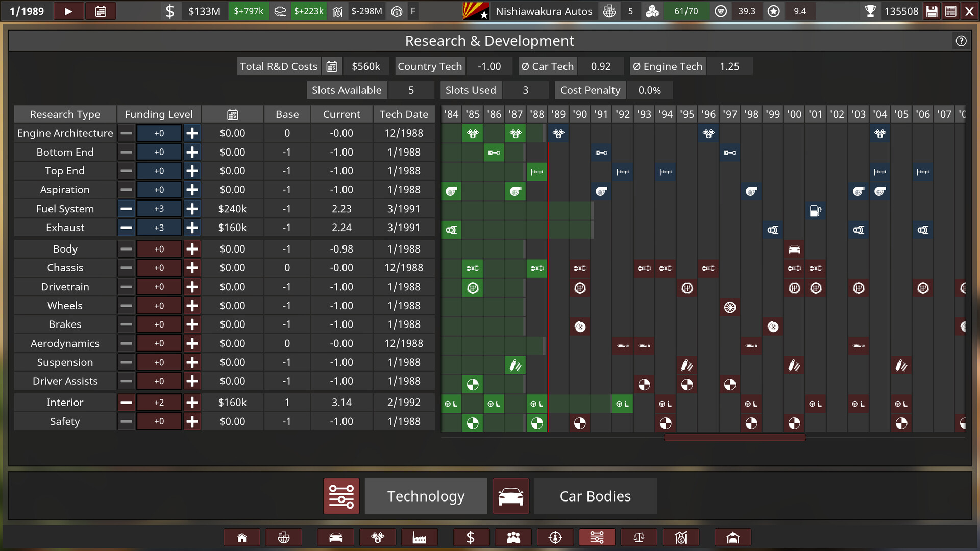Open the marketing targeting icon
The image size is (980, 551).
click(555, 537)
